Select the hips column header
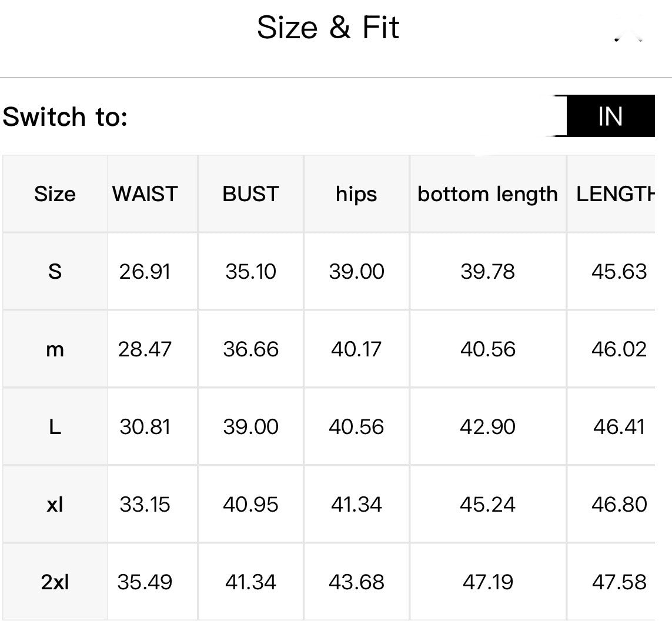This screenshot has height=624, width=672. click(356, 194)
